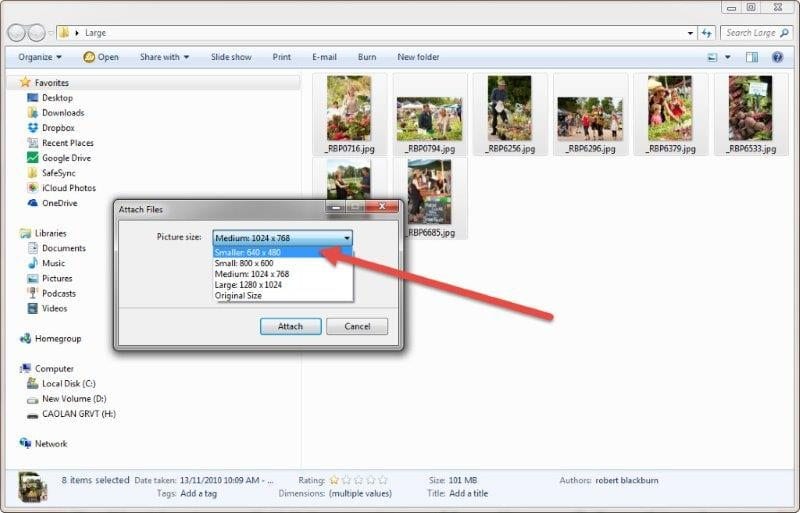The height and width of the screenshot is (513, 800).
Task: Open the Dropbox folder in Favorites
Action: point(58,128)
